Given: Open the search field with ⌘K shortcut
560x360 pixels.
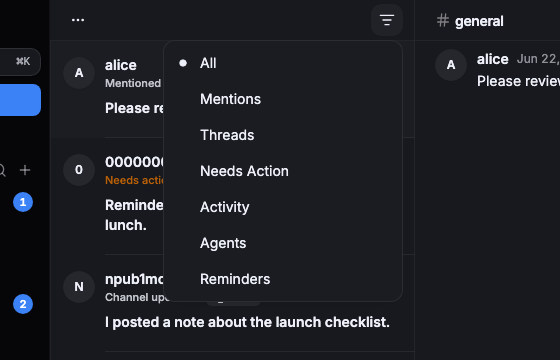Looking at the screenshot, I should [20, 62].
